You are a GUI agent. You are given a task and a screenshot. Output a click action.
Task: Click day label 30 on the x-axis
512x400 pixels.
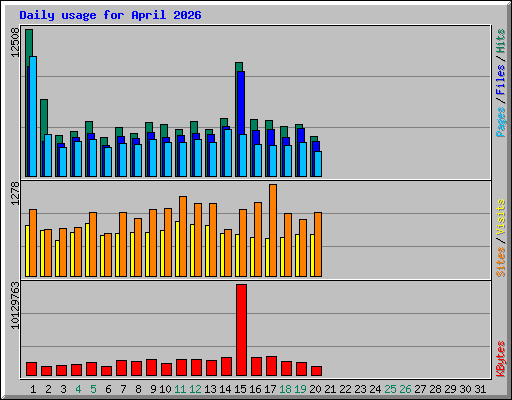click(x=465, y=389)
